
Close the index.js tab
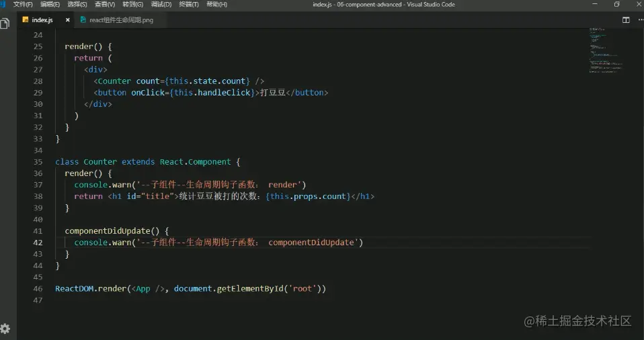click(x=68, y=19)
